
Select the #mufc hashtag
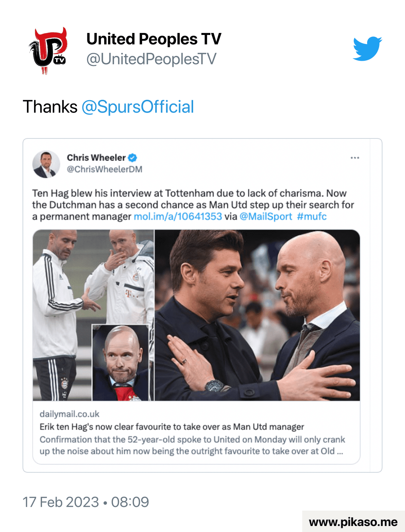click(312, 216)
